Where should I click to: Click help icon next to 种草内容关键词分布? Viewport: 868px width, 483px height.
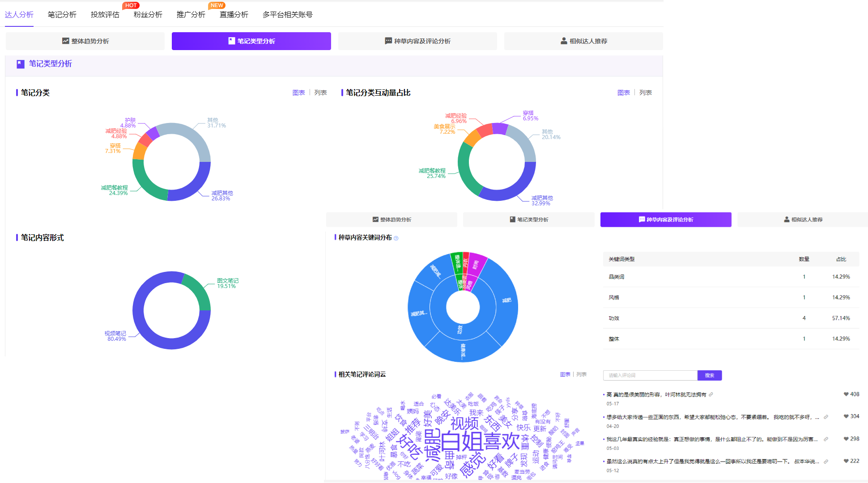(396, 238)
